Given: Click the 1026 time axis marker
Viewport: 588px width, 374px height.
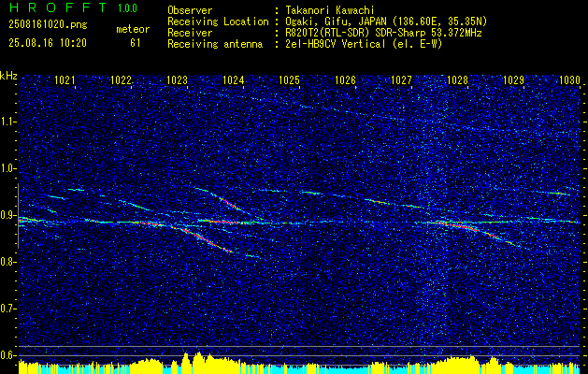Looking at the screenshot, I should [345, 79].
